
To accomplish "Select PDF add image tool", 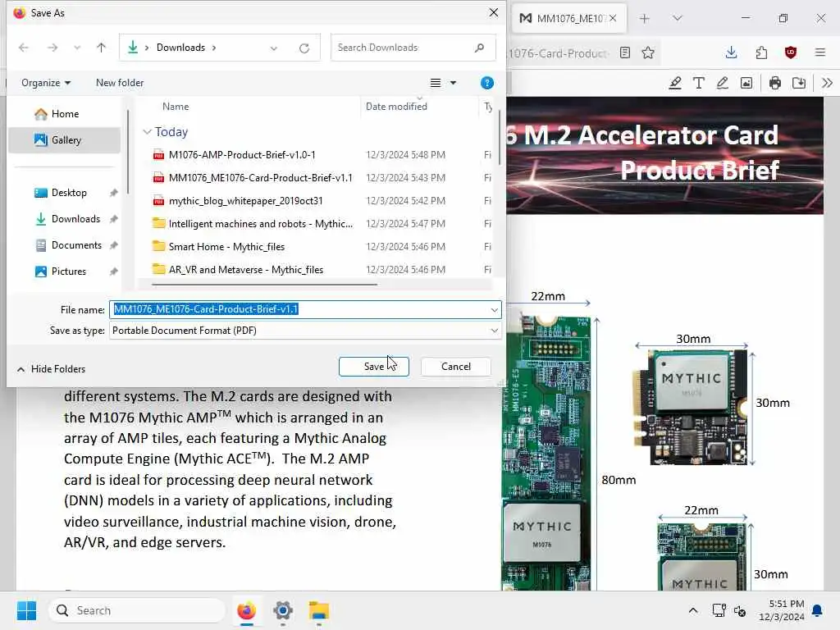I will point(746,83).
